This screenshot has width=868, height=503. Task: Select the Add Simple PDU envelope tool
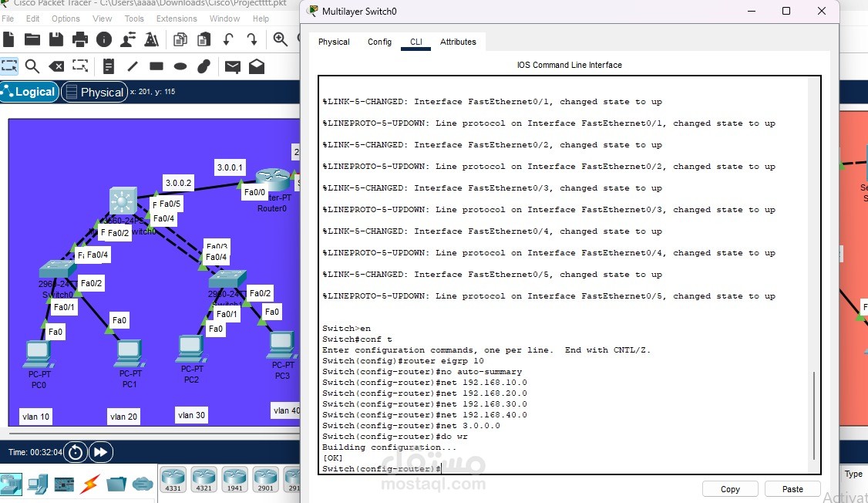[x=232, y=66]
